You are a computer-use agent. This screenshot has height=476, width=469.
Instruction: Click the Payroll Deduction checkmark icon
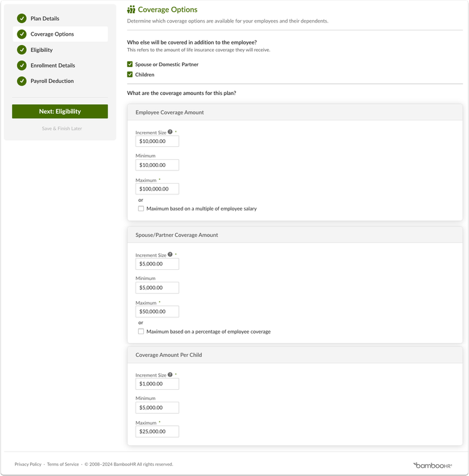[22, 81]
